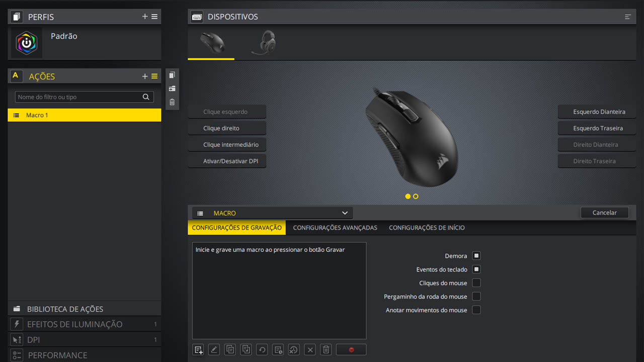
Task: Expand Efeitos de Iluminação section
Action: [85, 324]
